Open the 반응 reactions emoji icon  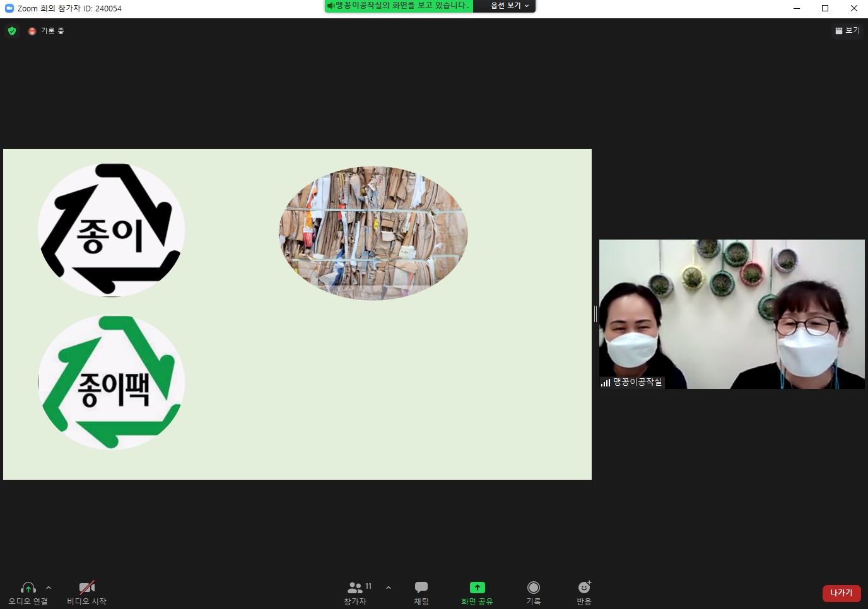[584, 588]
